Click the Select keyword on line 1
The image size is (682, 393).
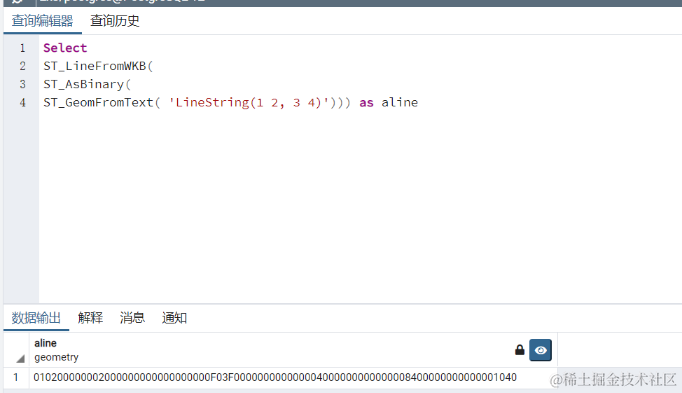(x=65, y=48)
